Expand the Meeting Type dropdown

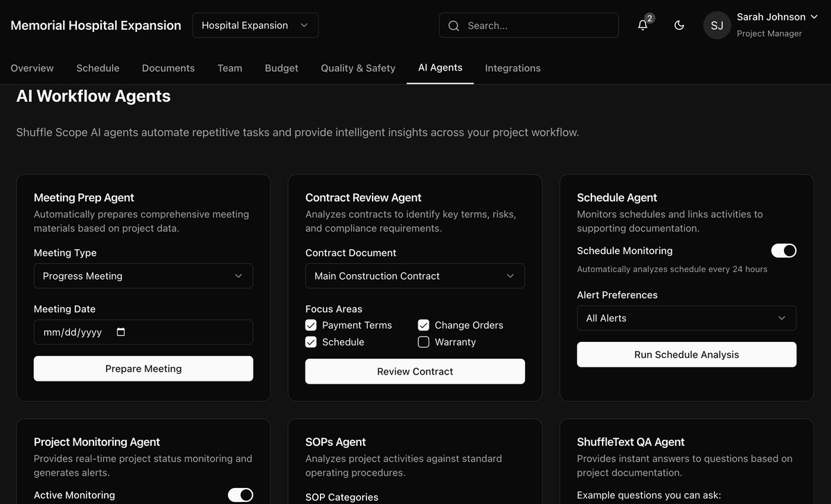click(143, 276)
